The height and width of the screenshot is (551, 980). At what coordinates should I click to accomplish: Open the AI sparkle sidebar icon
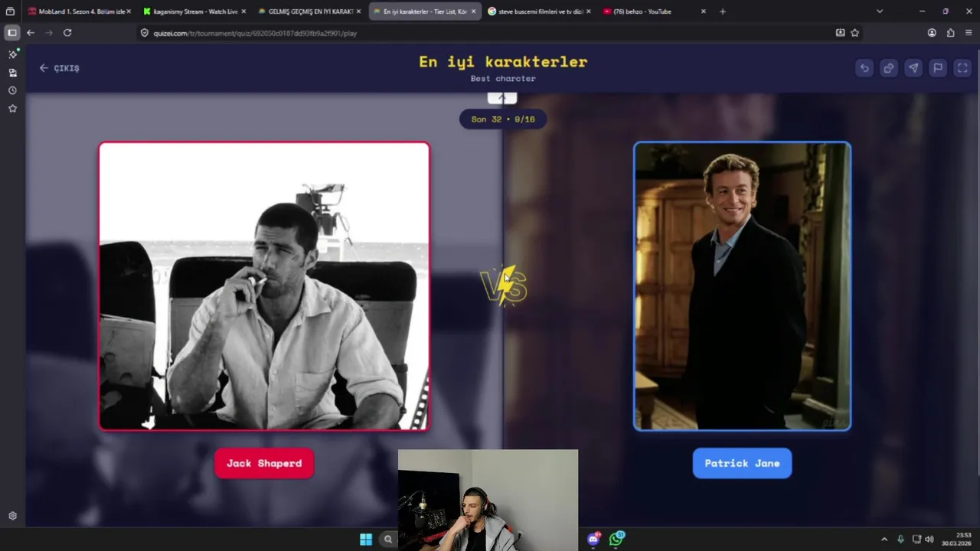tap(12, 54)
